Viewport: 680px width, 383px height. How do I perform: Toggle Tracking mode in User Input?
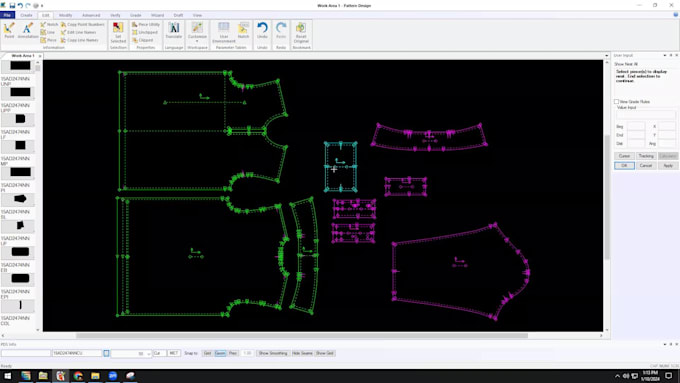pos(646,156)
